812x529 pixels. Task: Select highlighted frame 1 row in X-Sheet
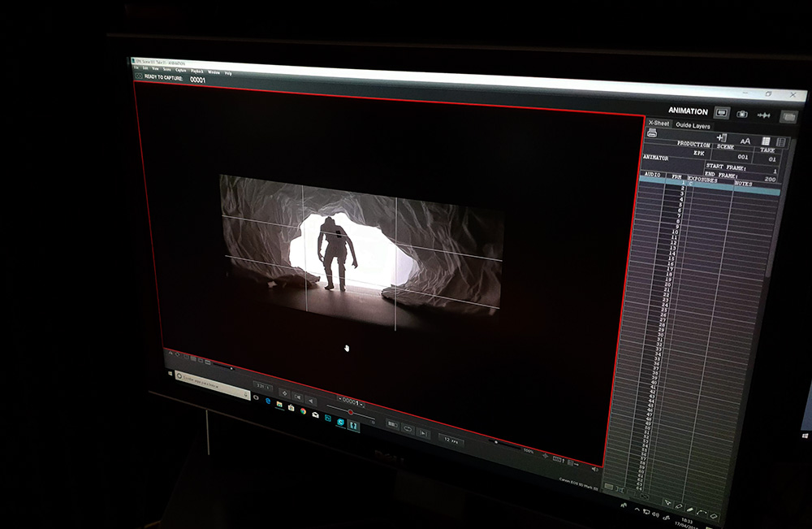(x=709, y=186)
